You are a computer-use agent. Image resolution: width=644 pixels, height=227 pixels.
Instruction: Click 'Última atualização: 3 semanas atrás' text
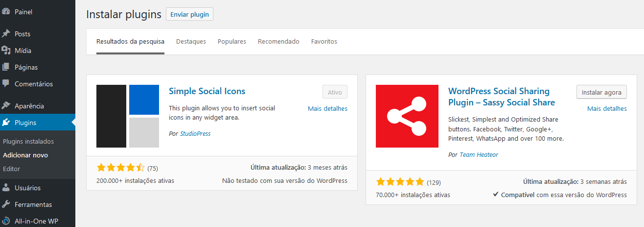point(575,181)
